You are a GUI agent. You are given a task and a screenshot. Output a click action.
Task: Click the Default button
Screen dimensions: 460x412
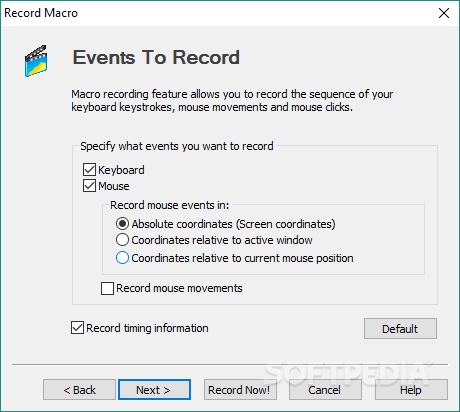pyautogui.click(x=400, y=329)
